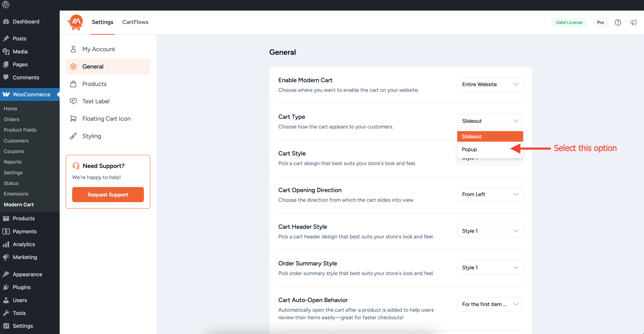Click the Posts pin icon

tap(6, 39)
